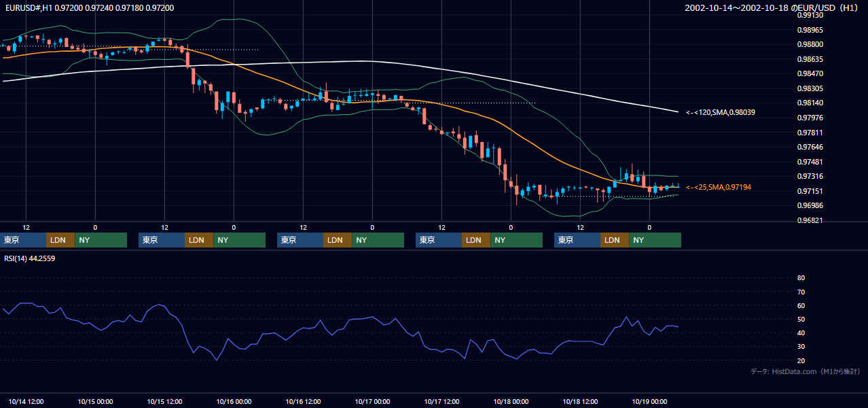Click the 0.98965 price axis label

[x=810, y=30]
